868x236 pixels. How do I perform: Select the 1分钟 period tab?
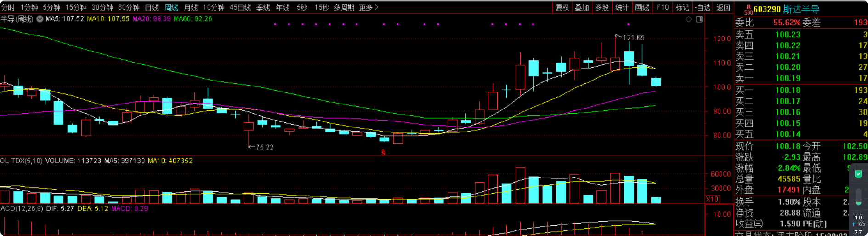[29, 7]
